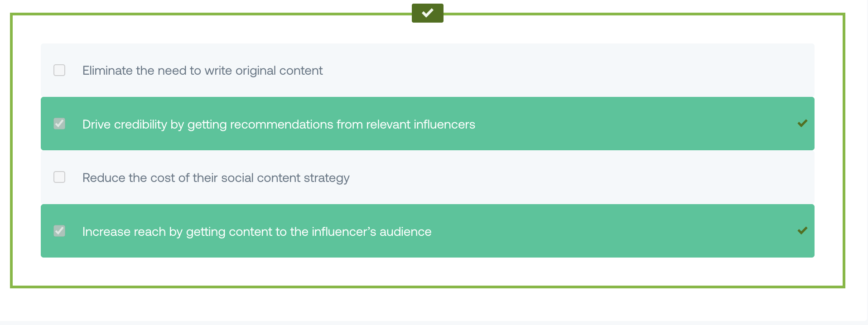Image resolution: width=868 pixels, height=325 pixels.
Task: Click the dark green checkmark badge at top
Action: coord(427,13)
